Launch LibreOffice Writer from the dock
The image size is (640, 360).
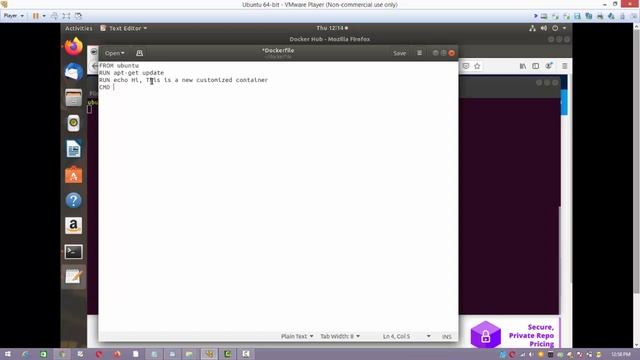(73, 149)
